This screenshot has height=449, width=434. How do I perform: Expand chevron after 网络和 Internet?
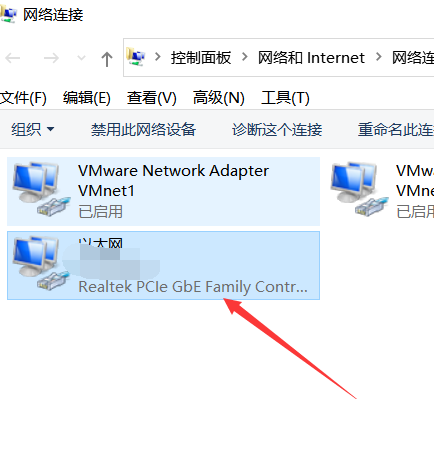[379, 57]
